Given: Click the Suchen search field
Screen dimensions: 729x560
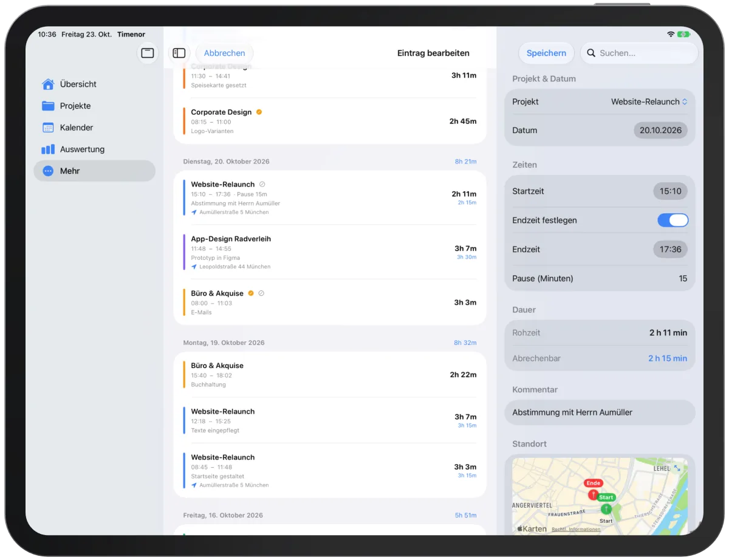Looking at the screenshot, I should tap(639, 53).
